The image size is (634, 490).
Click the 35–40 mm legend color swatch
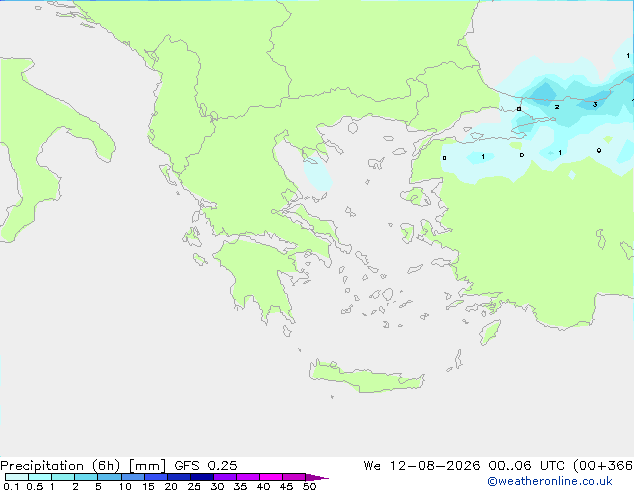[x=247, y=477]
